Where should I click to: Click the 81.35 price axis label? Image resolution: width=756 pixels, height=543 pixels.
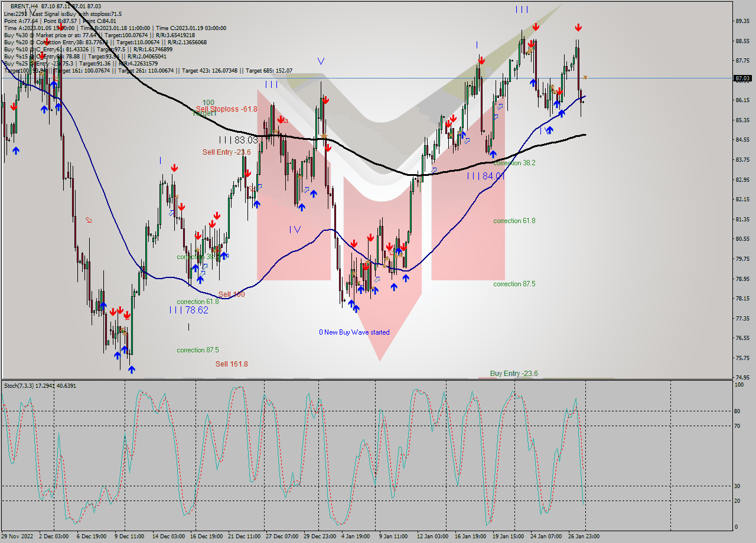743,220
